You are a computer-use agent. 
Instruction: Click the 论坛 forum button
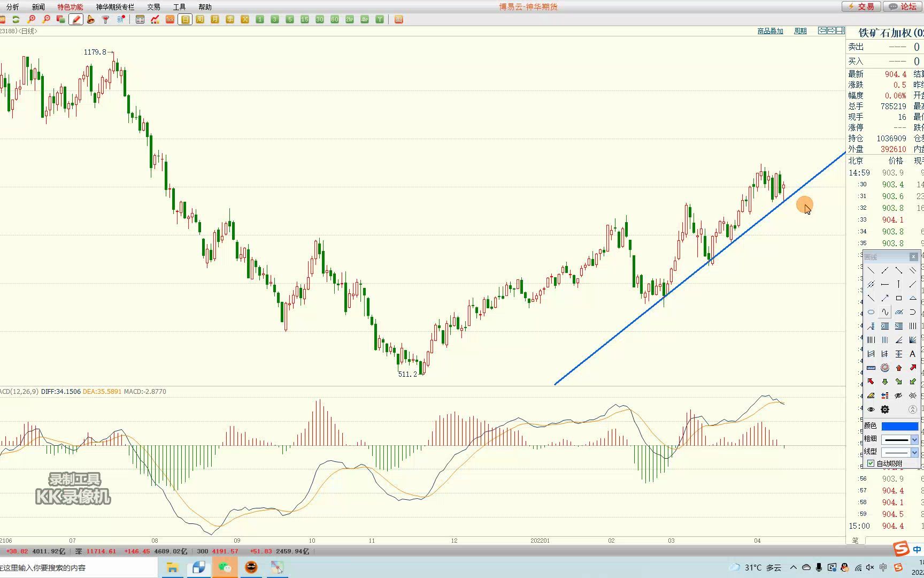coord(903,6)
